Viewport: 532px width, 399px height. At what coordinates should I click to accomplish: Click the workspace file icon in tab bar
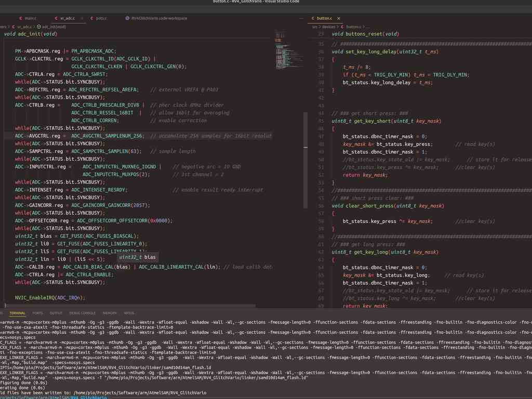tap(127, 18)
